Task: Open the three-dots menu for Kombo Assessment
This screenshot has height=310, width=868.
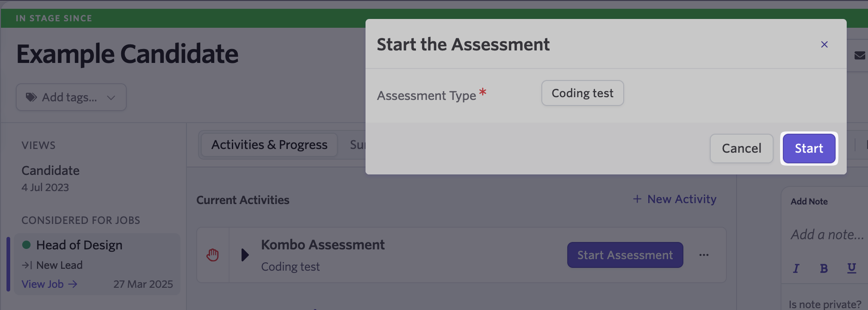Action: coord(704,255)
